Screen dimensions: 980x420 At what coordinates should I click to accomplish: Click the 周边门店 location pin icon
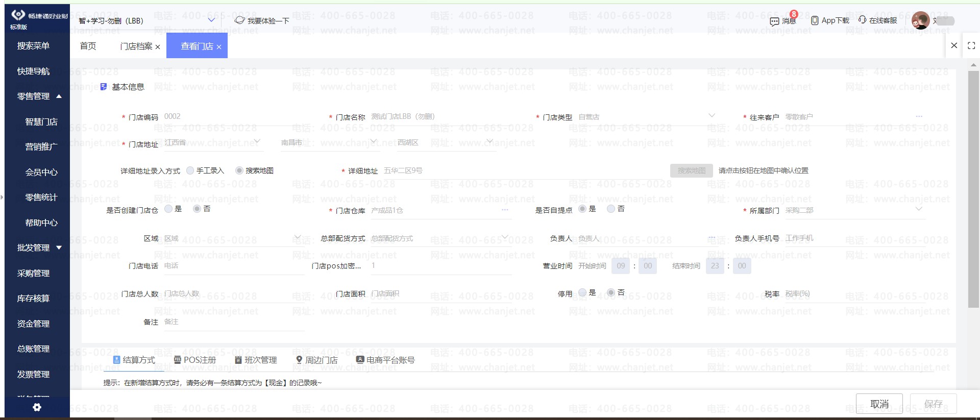299,360
